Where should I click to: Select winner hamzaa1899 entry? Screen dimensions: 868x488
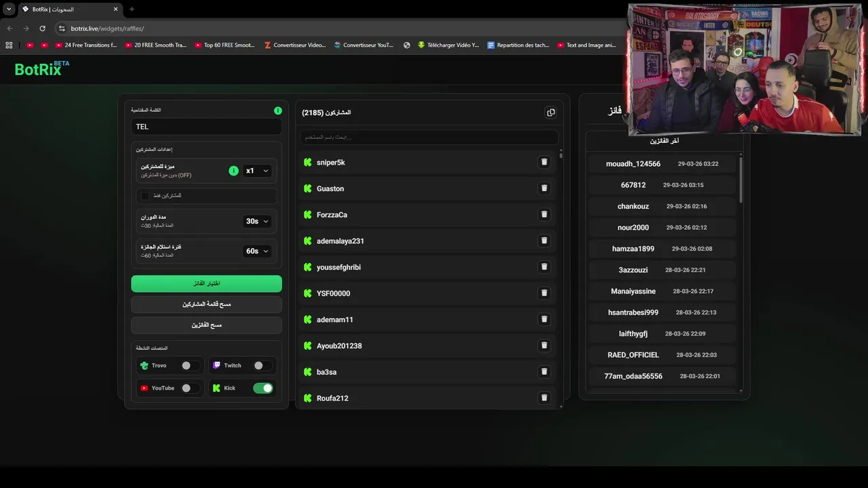[662, 249]
